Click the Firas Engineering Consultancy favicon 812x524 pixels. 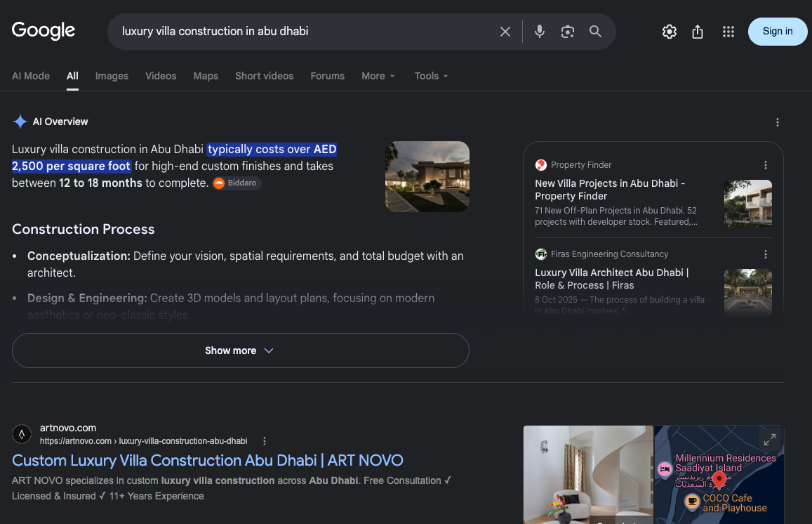coord(540,254)
